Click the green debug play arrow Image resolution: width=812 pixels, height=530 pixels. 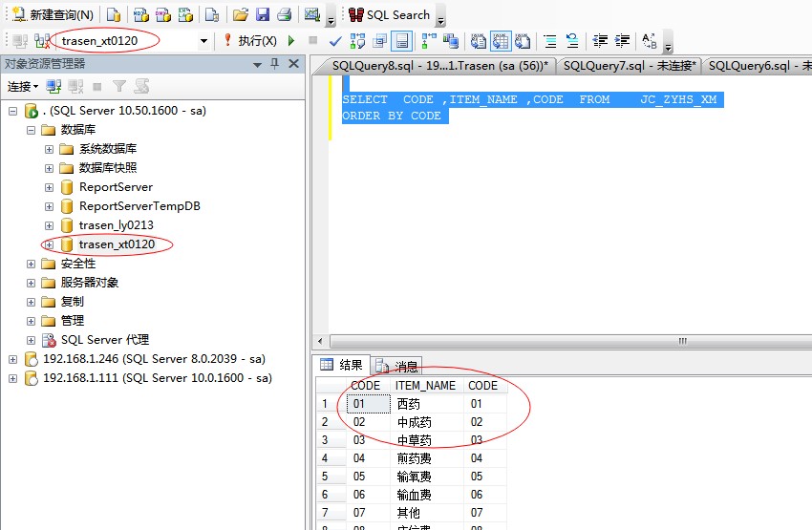(291, 41)
